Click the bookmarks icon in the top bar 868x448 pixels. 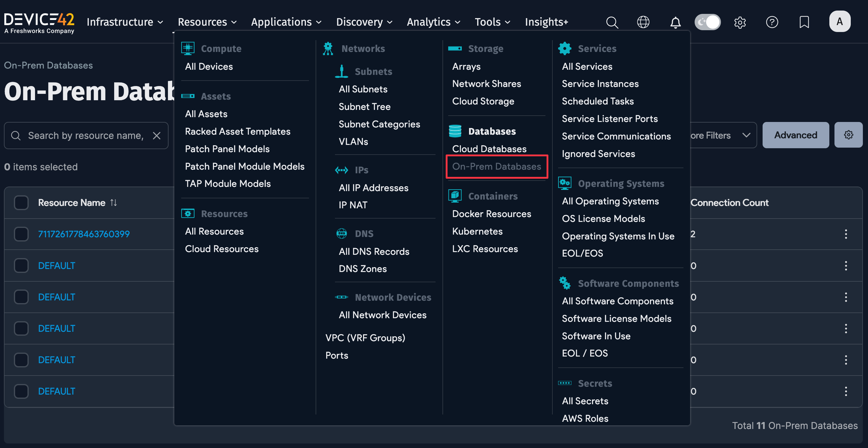click(x=804, y=22)
